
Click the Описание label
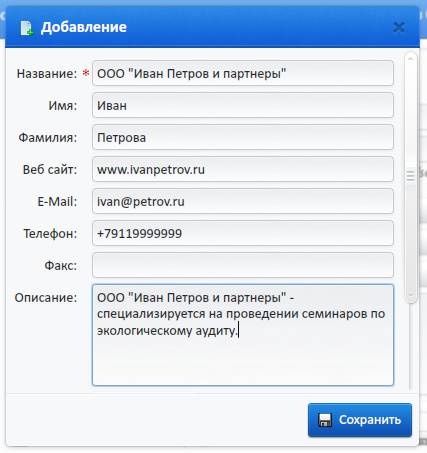(x=46, y=298)
